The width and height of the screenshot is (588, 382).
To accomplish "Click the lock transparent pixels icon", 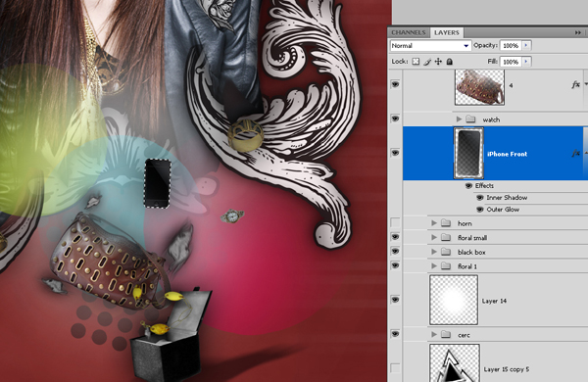I will pyautogui.click(x=416, y=62).
